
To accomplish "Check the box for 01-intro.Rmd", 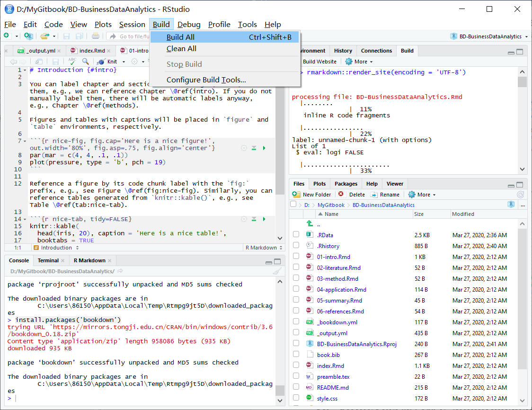I will pyautogui.click(x=296, y=256).
